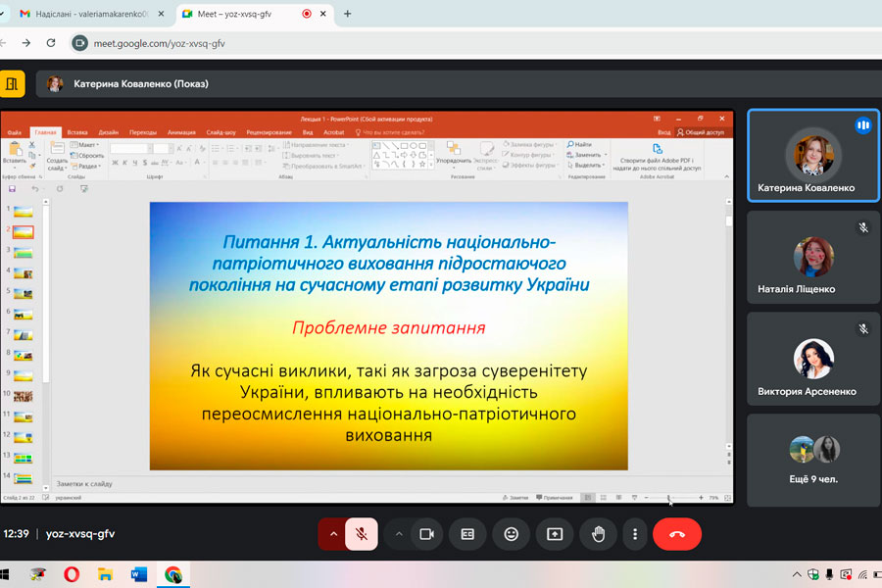Open the three-dot more options menu
882x588 pixels.
click(635, 534)
